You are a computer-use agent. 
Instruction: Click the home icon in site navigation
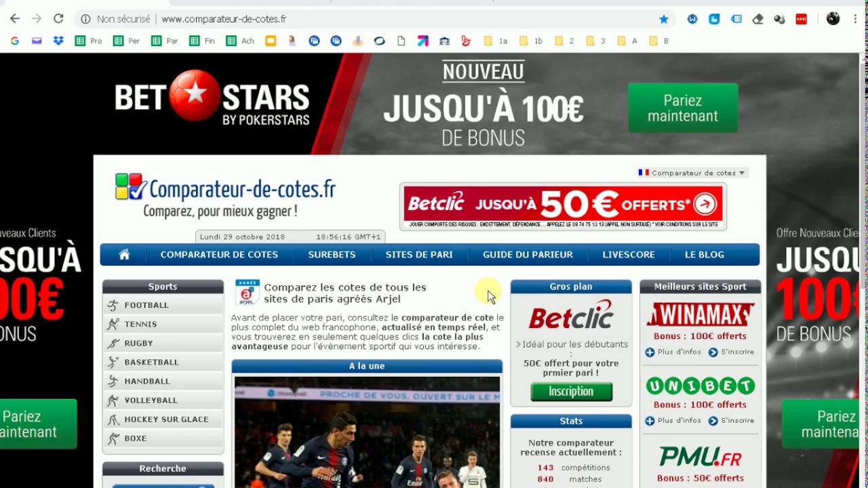tap(124, 254)
